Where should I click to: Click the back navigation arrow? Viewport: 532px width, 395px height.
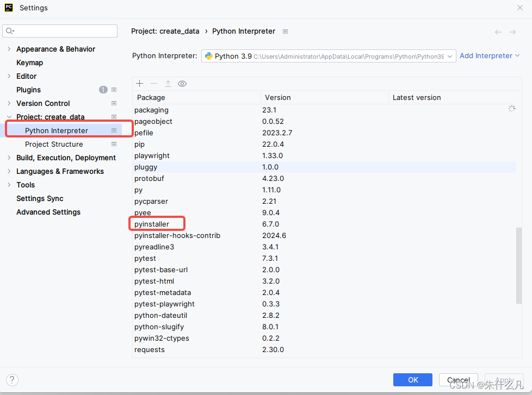tap(498, 32)
